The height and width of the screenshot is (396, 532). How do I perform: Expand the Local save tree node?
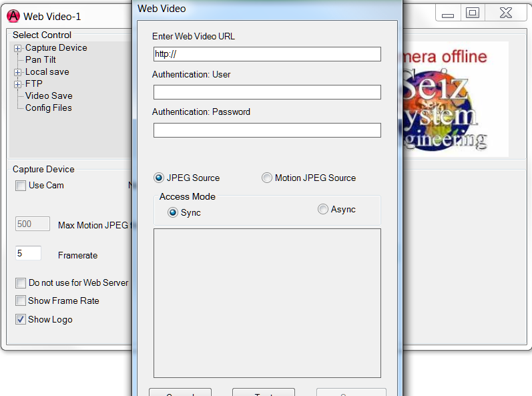point(17,72)
